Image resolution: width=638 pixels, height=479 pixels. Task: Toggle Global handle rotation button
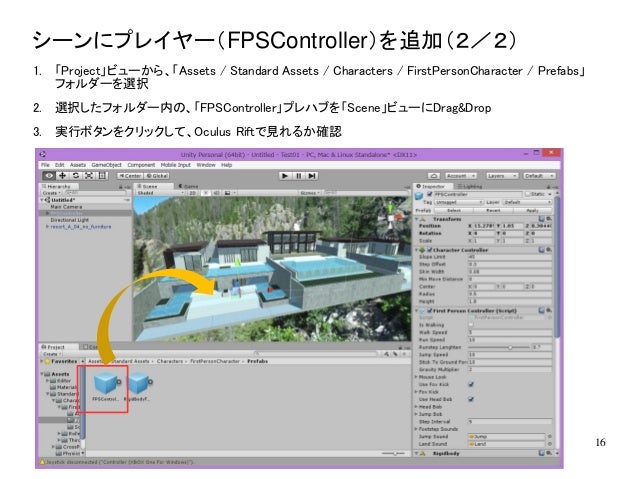pos(157,176)
